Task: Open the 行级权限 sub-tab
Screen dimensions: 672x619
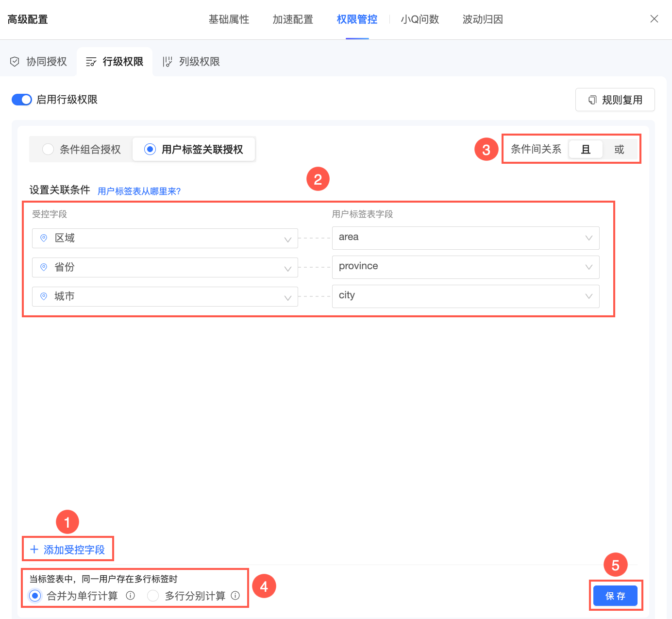Action: point(115,62)
